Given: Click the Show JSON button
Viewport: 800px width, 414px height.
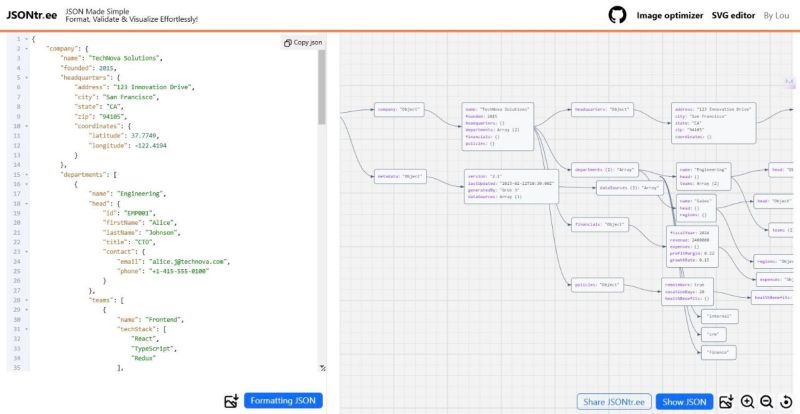Looking at the screenshot, I should (684, 402).
